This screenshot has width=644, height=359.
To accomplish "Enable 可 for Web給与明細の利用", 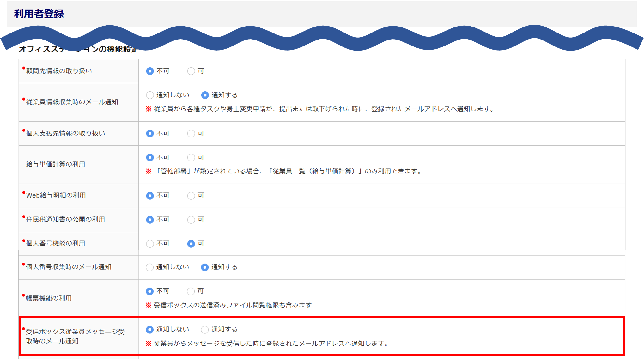I will pos(191,196).
